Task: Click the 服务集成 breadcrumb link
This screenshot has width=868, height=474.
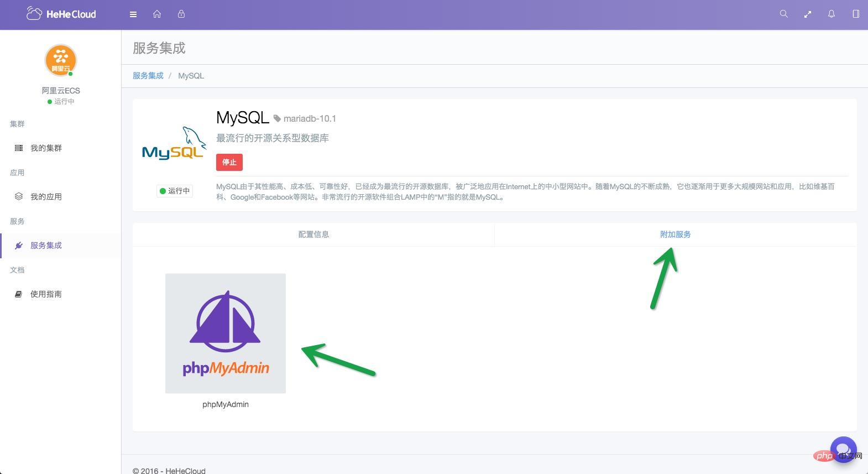Action: pos(148,76)
